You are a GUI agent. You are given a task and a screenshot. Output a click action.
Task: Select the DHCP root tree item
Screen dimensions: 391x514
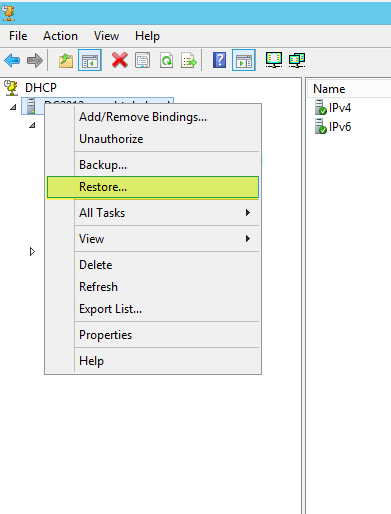coord(41,88)
